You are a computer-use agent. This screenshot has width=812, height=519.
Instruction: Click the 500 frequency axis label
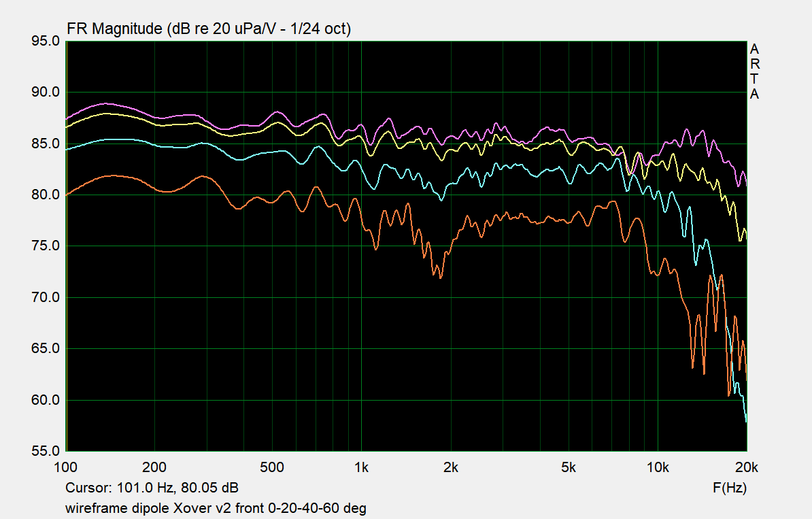click(x=272, y=467)
